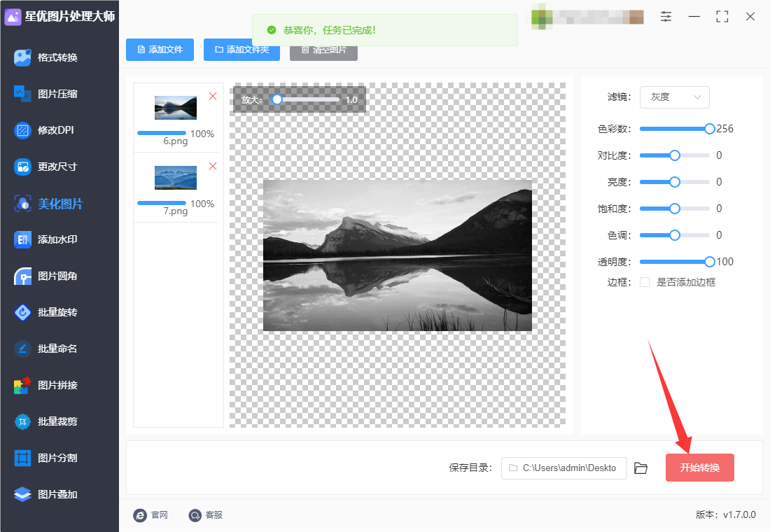The image size is (770, 532).
Task: Browse output folder via folder icon
Action: pos(640,468)
